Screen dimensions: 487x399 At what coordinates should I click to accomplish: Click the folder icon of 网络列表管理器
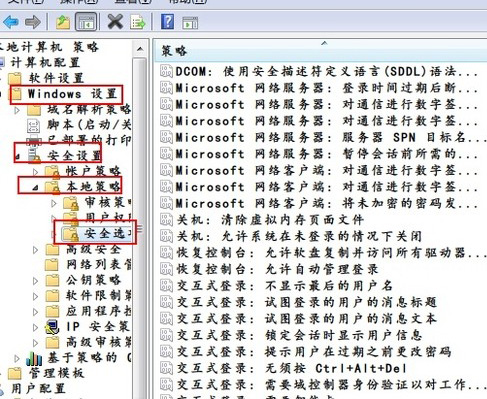[52, 265]
